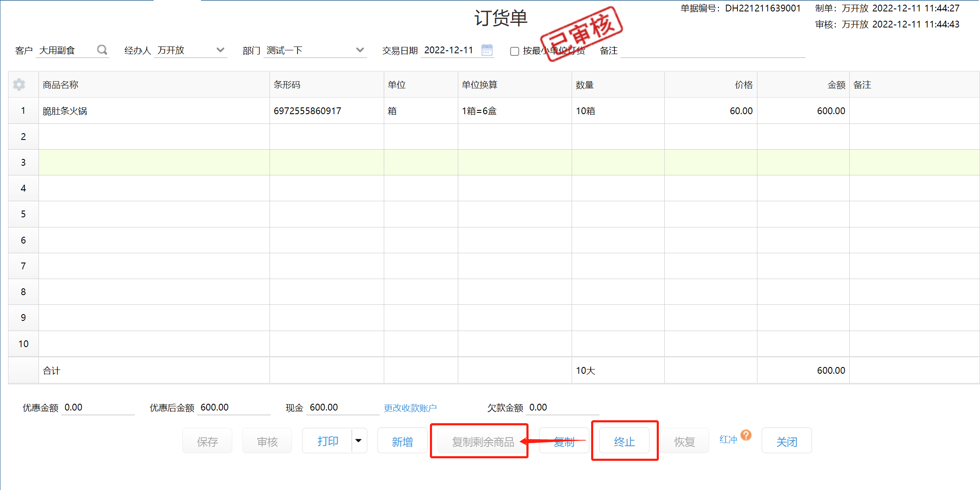Focus the header 备注 input field
980x490 pixels.
[713, 51]
